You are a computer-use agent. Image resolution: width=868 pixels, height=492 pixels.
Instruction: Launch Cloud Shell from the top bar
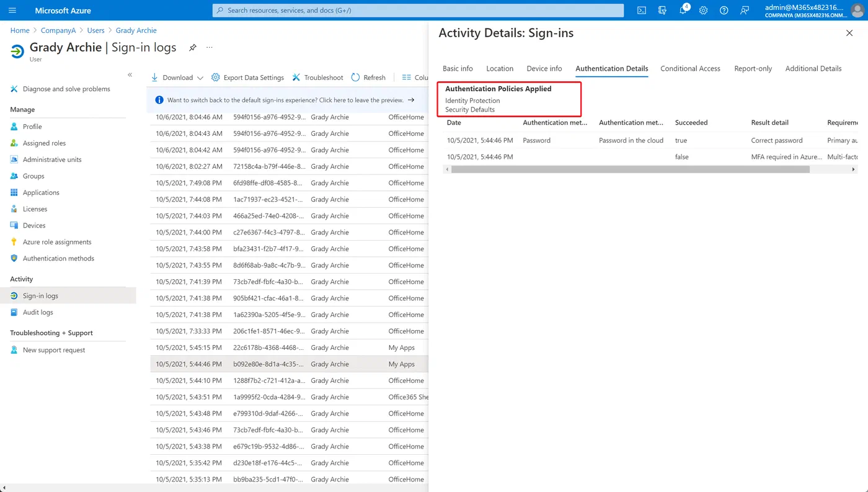(x=642, y=11)
